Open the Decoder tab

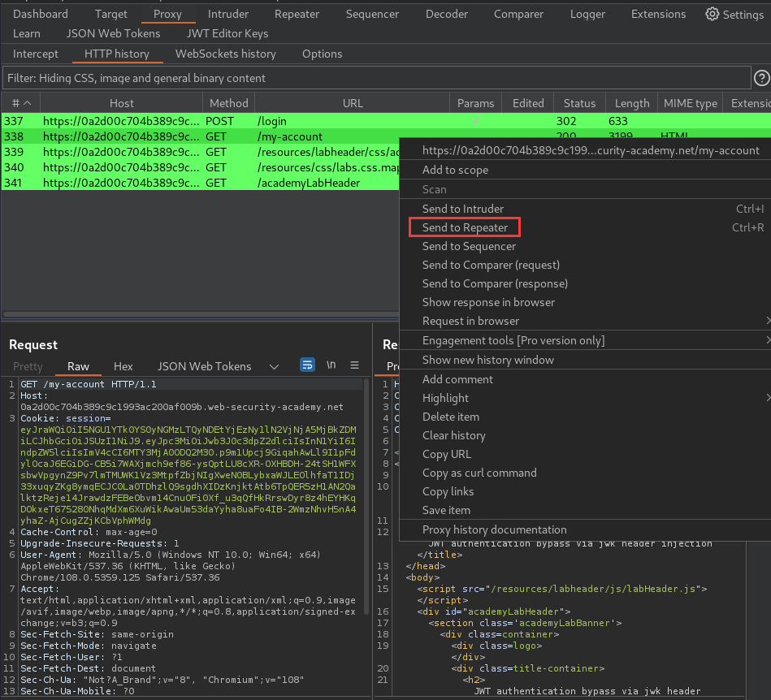[x=447, y=14]
